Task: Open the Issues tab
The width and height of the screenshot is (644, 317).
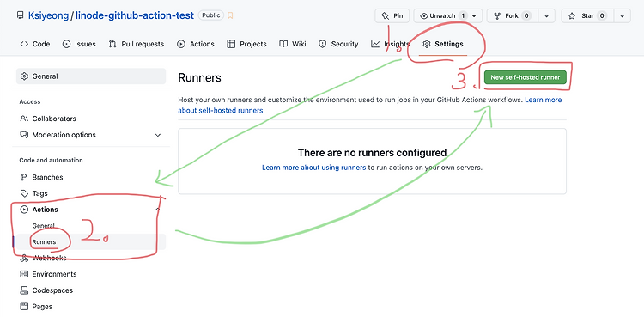Action: [79, 44]
